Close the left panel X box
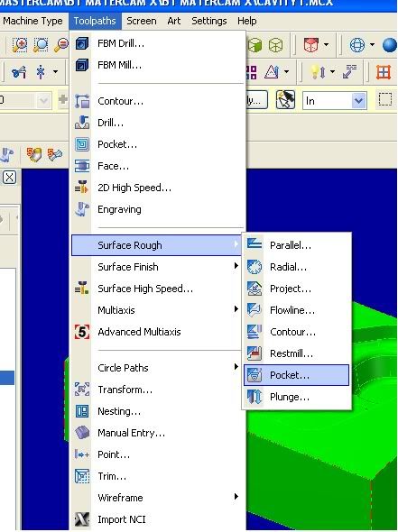 pos(10,177)
